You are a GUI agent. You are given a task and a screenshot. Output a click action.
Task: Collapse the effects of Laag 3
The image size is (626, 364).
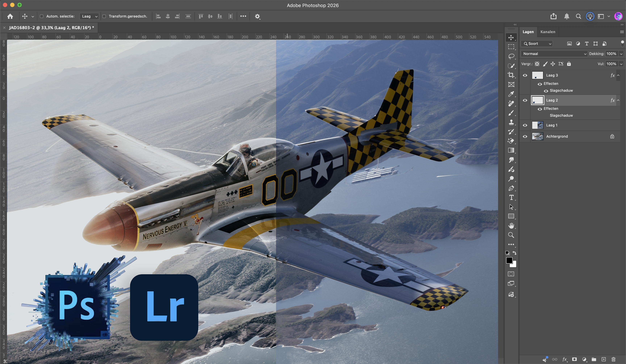coord(618,75)
